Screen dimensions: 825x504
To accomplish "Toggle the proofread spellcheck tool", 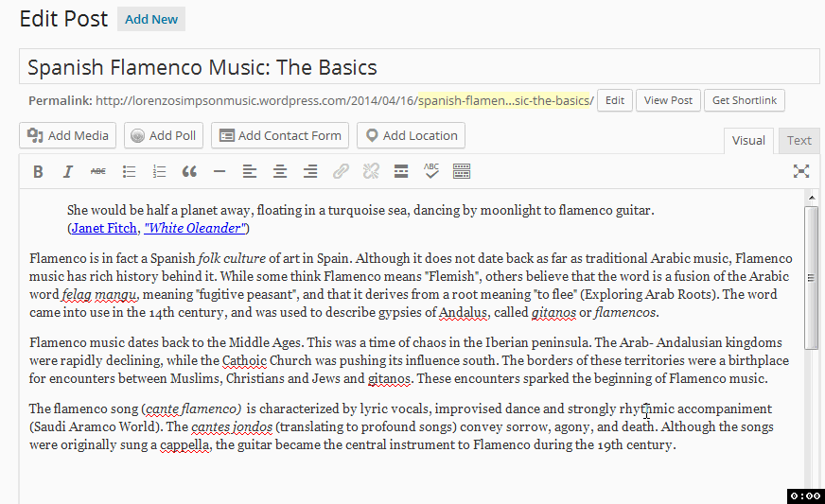I will click(x=431, y=171).
